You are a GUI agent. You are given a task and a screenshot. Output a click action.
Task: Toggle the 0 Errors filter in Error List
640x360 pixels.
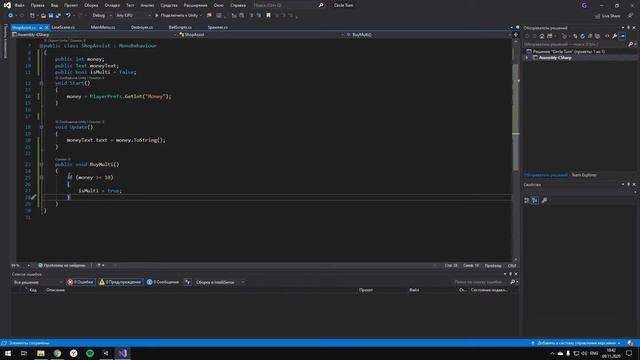click(x=81, y=282)
